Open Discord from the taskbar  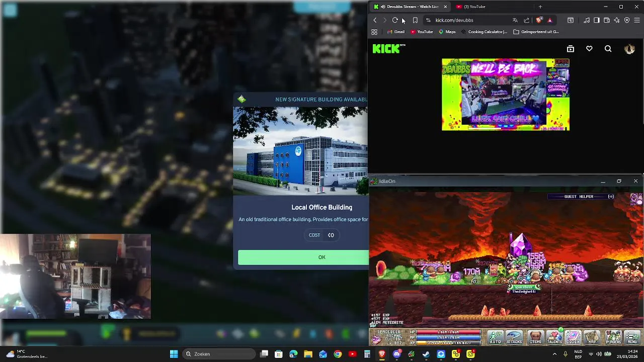396,354
